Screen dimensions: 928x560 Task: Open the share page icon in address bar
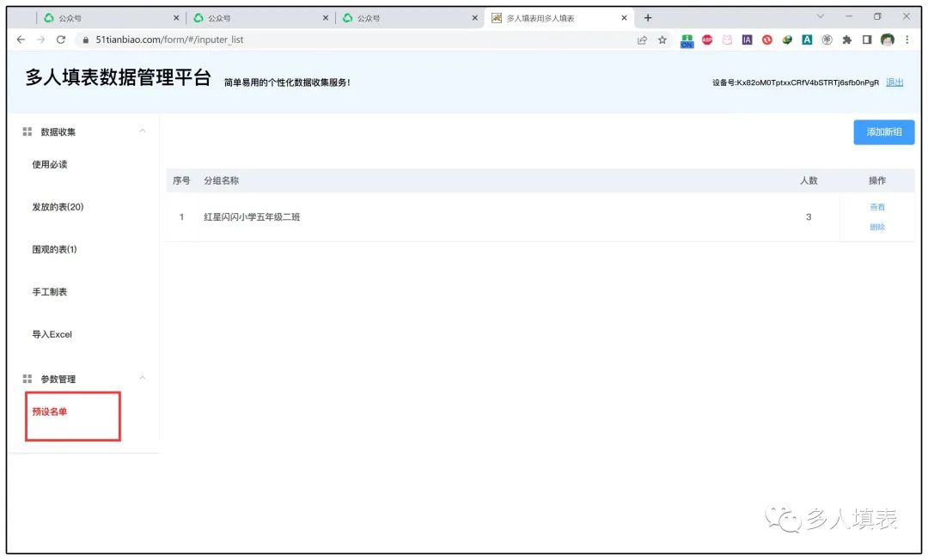pos(642,40)
